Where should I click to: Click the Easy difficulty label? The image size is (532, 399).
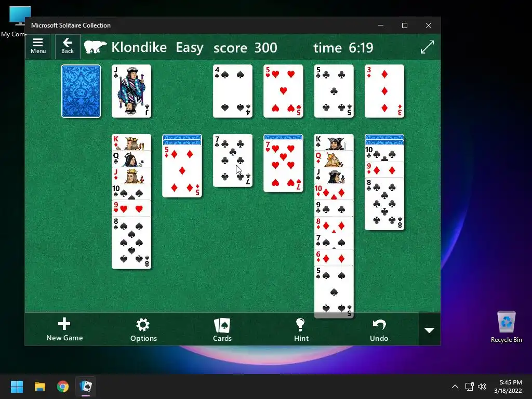(189, 47)
